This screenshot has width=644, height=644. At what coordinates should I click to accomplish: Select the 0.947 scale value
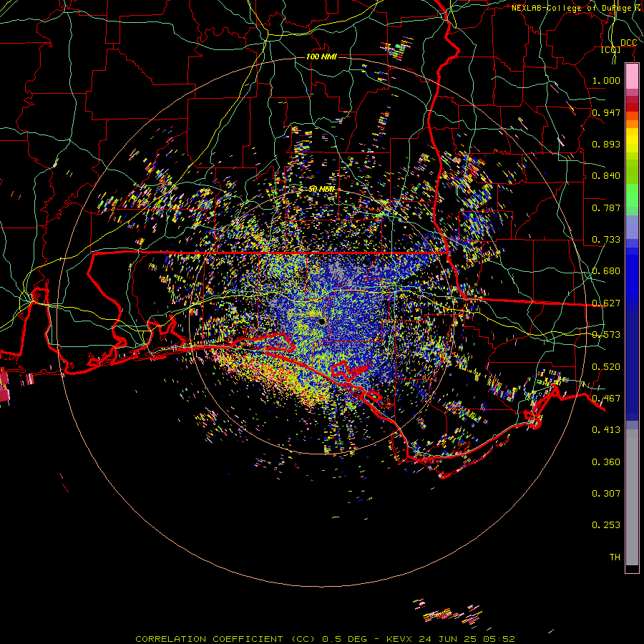606,112
